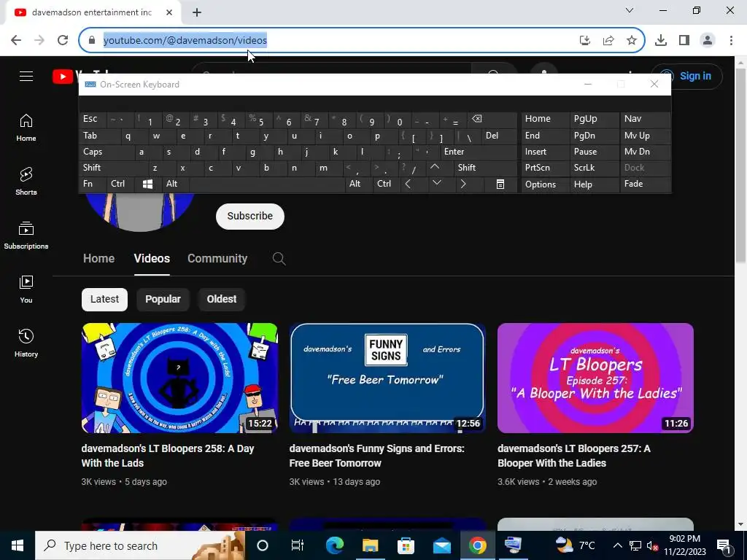Toggle the Chrome side panel icon
Screen dimensions: 747x560
[684, 41]
